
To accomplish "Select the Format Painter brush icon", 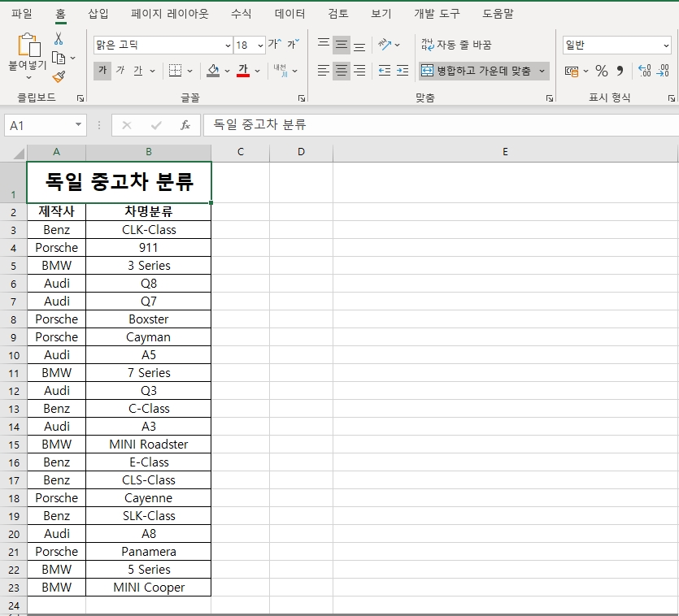I will pyautogui.click(x=59, y=76).
